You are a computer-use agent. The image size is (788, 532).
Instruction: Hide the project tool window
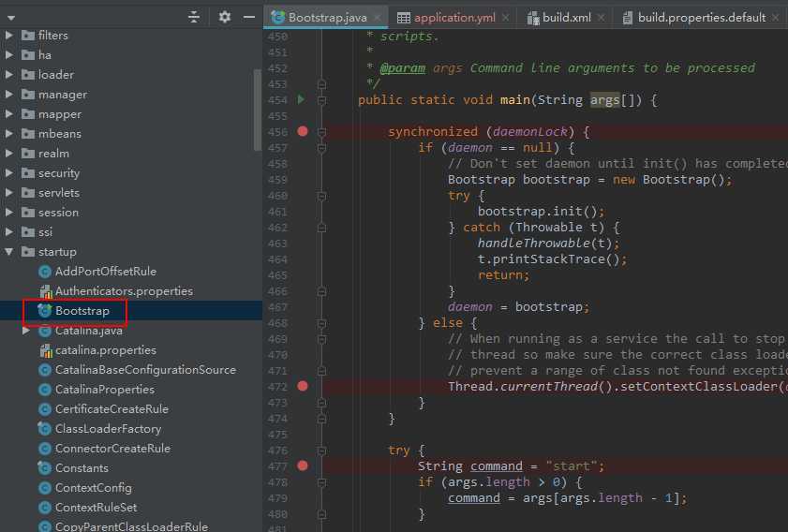point(249,17)
